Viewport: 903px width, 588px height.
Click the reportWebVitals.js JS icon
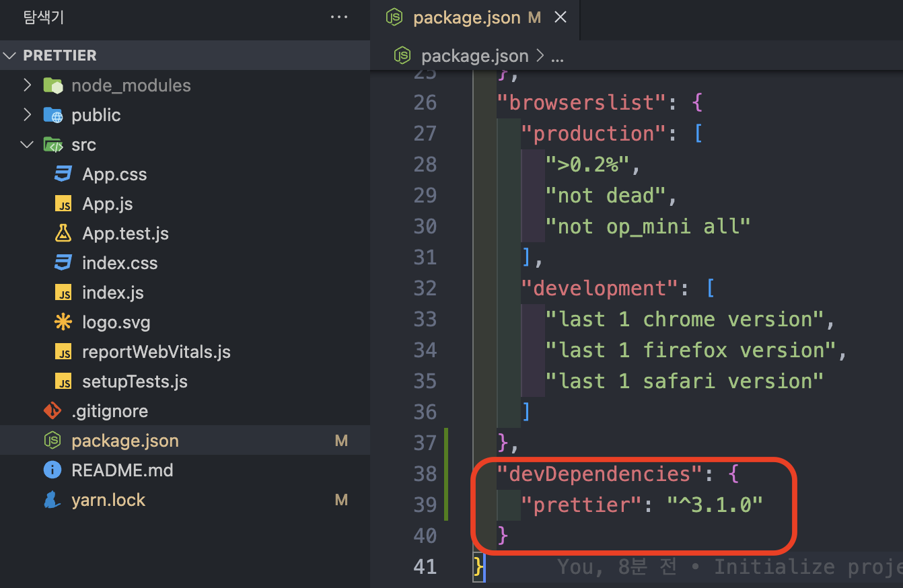point(63,353)
